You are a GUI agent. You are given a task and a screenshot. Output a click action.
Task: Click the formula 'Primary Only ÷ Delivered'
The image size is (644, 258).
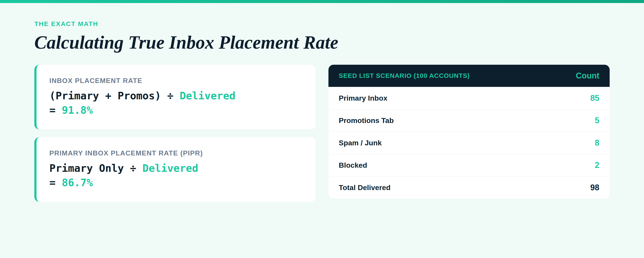[x=124, y=168]
